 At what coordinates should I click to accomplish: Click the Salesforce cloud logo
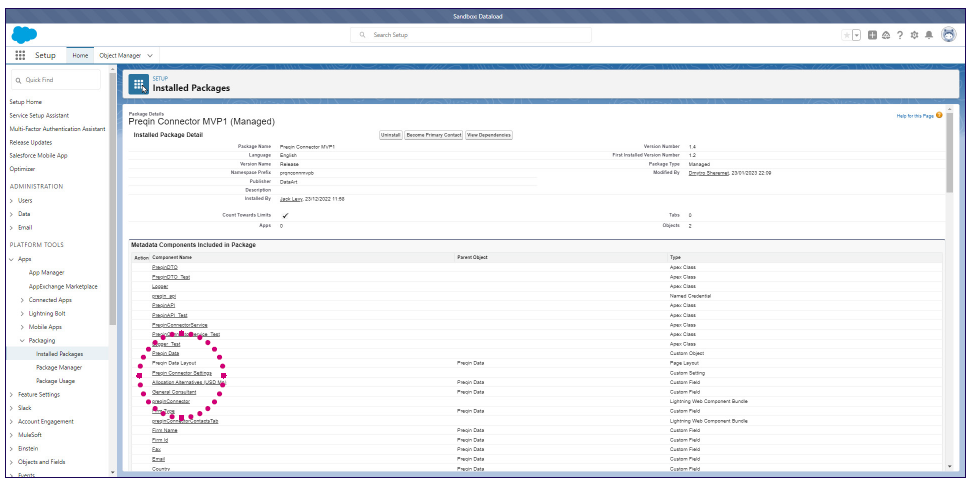pyautogui.click(x=24, y=35)
